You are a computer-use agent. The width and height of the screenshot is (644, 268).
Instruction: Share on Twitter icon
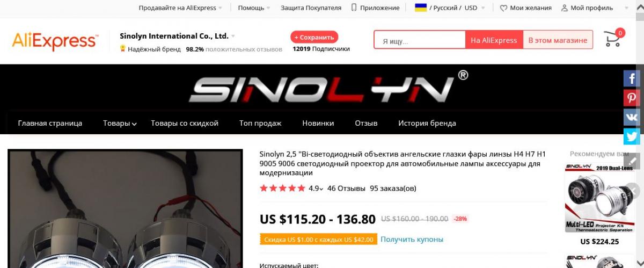[632, 136]
